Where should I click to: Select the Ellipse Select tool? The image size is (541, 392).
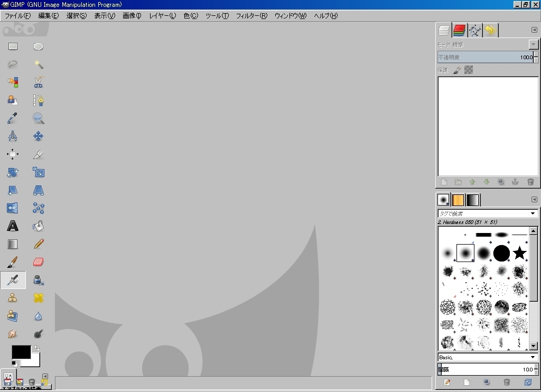pos(38,46)
